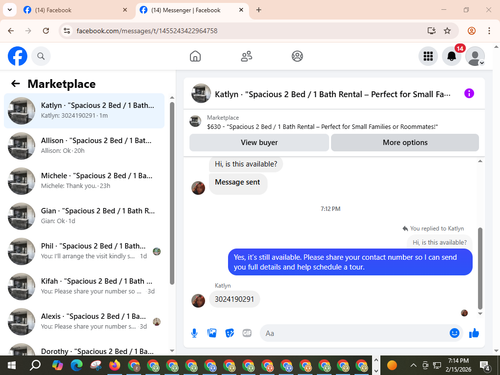
Task: Send a thumbs-up like
Action: [x=474, y=333]
